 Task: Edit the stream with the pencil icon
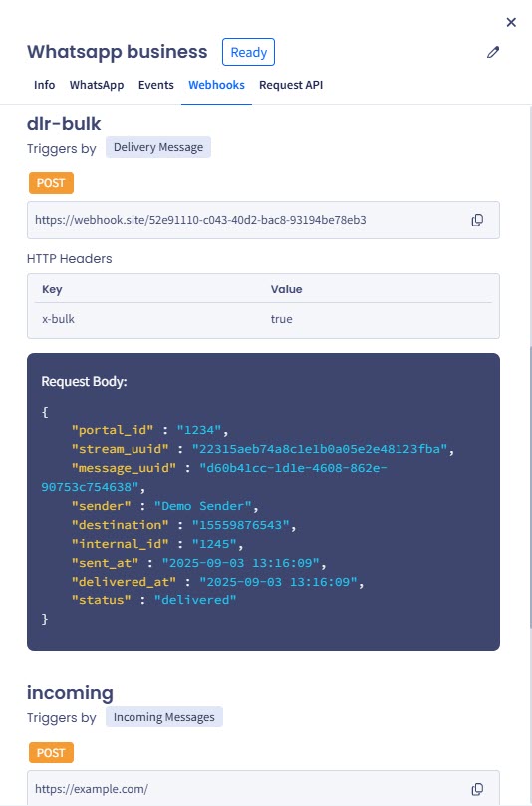[493, 52]
